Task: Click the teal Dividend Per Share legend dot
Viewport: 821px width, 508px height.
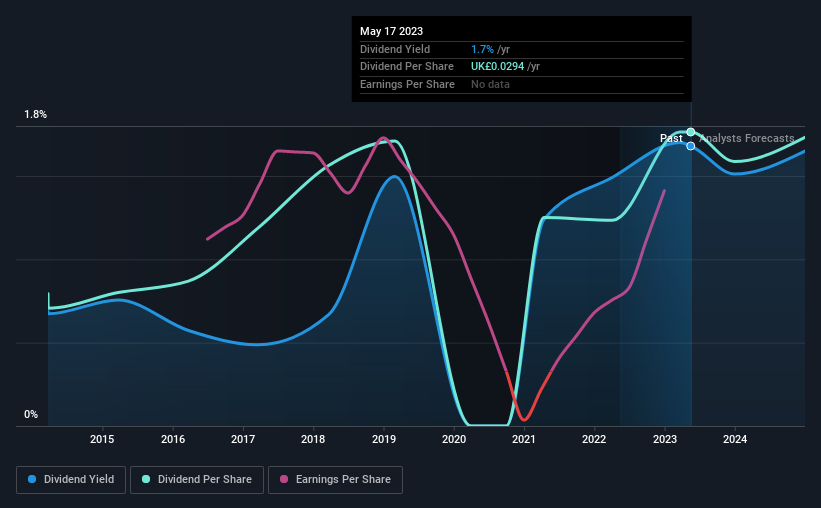Action: pyautogui.click(x=146, y=479)
